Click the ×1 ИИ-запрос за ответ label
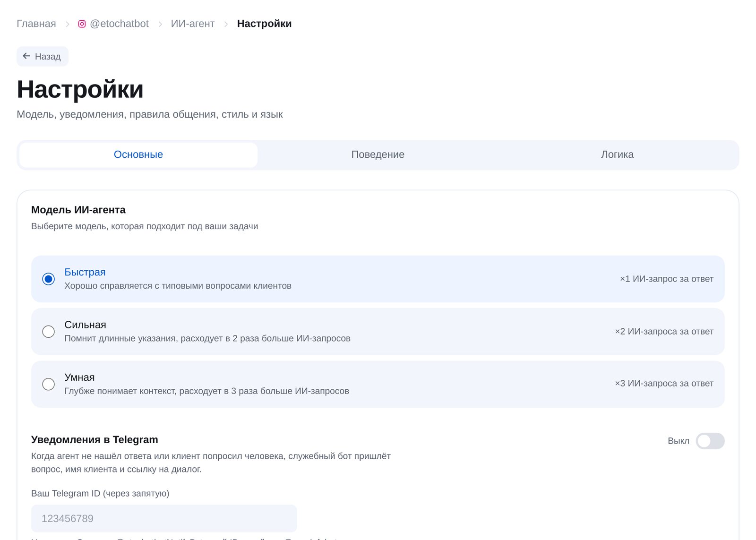 tap(667, 279)
